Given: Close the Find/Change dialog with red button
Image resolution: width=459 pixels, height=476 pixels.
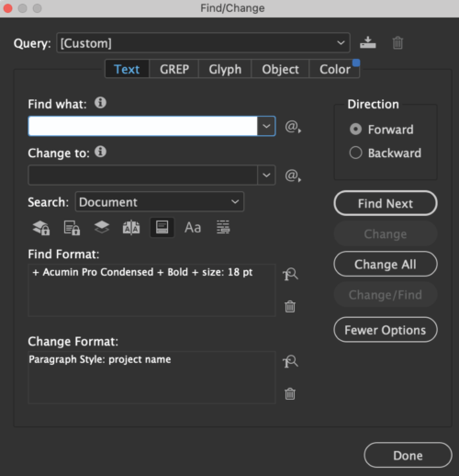Looking at the screenshot, I should tap(7, 8).
